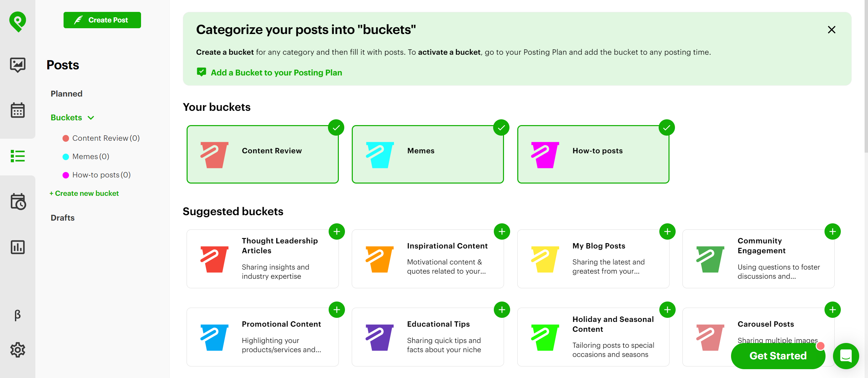This screenshot has height=378, width=868.
Task: Open the Posting Plan schedule icon
Action: tap(17, 201)
